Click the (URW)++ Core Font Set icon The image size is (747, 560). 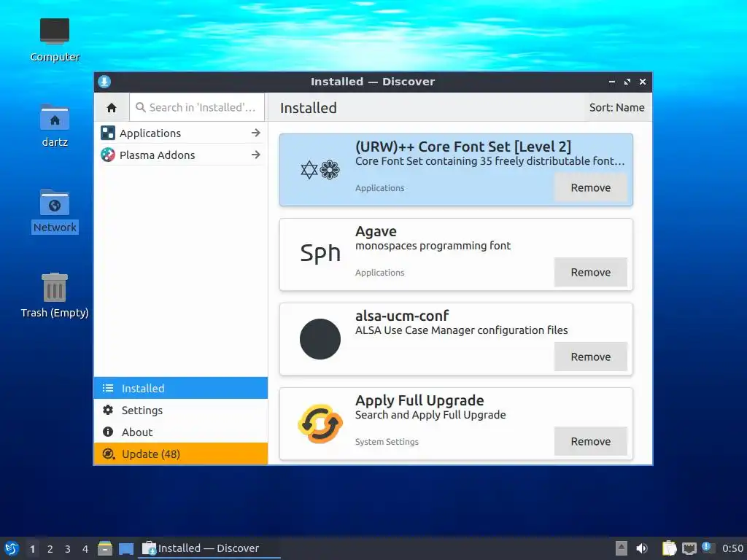tap(320, 170)
